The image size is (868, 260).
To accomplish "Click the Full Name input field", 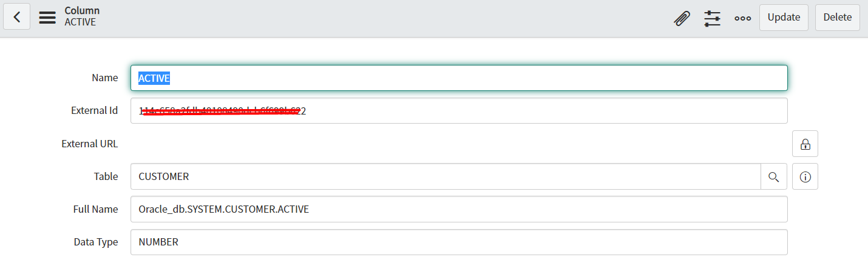I will point(459,209).
